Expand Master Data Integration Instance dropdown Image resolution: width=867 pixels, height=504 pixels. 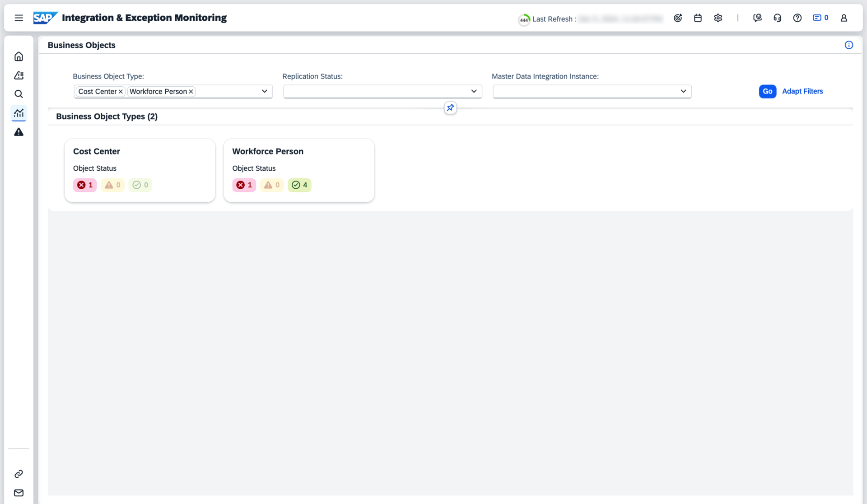(x=683, y=91)
